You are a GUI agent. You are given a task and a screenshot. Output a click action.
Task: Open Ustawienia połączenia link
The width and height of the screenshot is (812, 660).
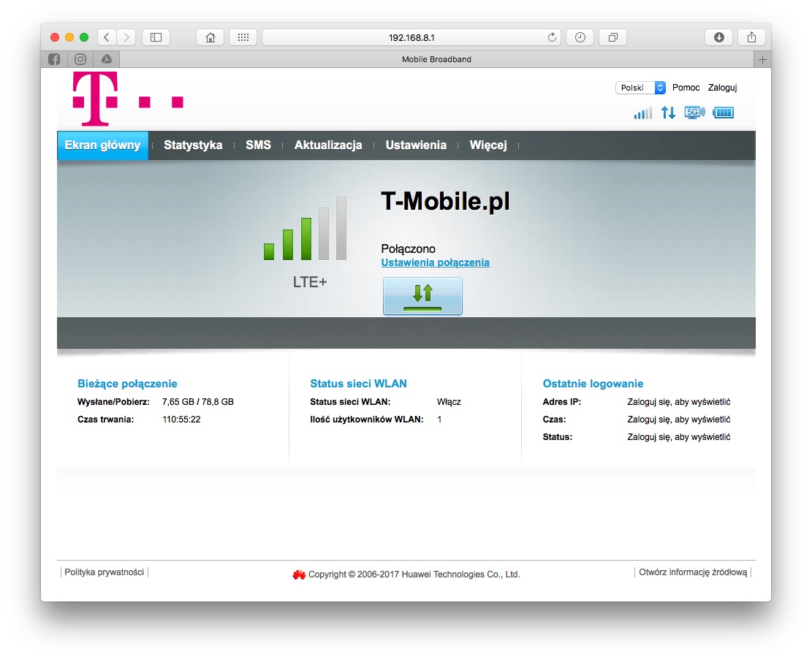pyautogui.click(x=435, y=262)
